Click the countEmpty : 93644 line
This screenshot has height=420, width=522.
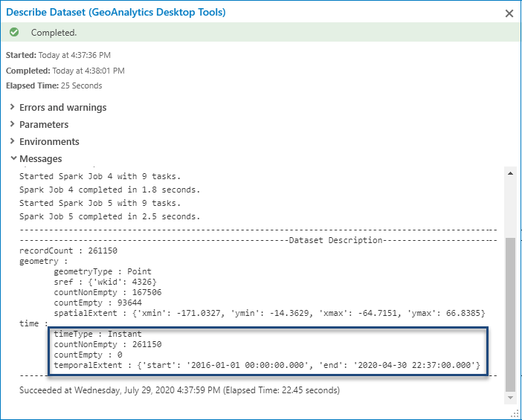point(98,303)
